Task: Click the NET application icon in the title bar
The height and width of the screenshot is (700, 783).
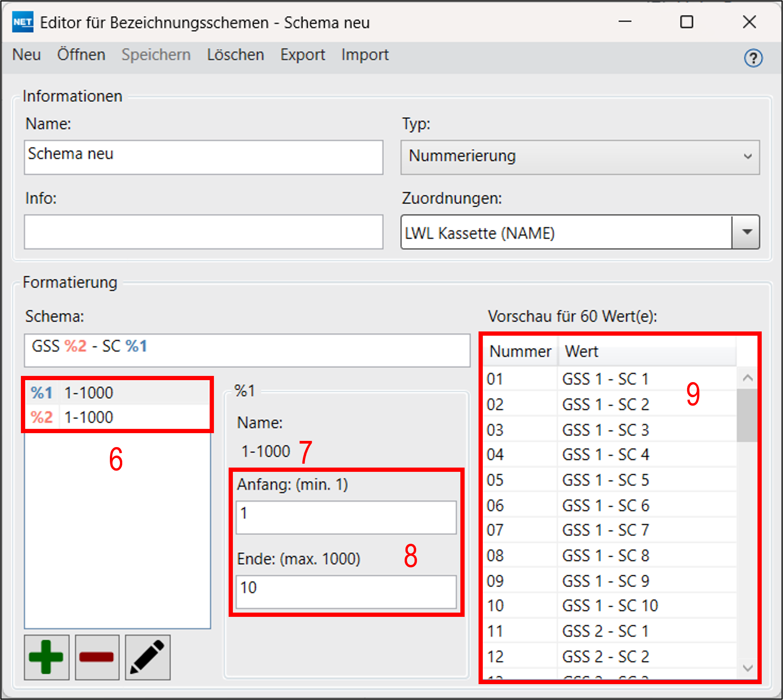Action: [x=23, y=22]
